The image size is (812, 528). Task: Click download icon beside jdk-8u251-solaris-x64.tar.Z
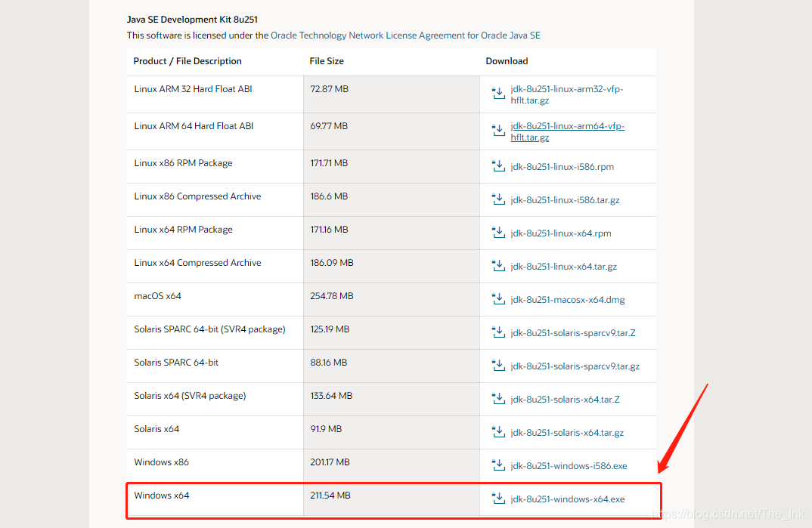(x=498, y=399)
